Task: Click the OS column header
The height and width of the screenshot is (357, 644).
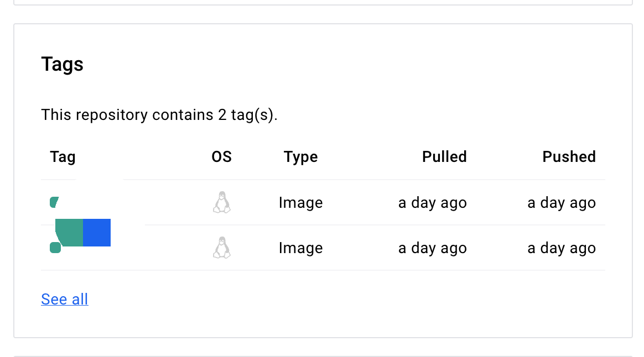Action: click(221, 157)
